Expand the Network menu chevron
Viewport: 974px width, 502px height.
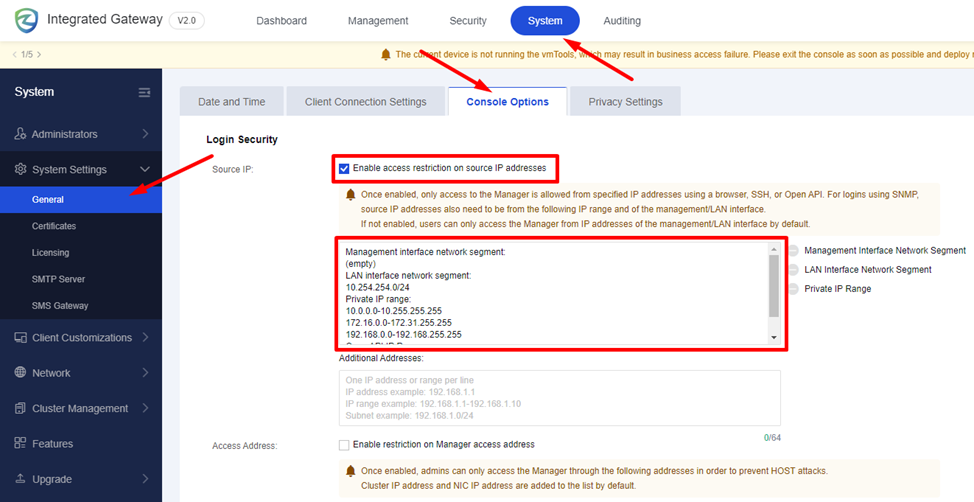pos(145,373)
